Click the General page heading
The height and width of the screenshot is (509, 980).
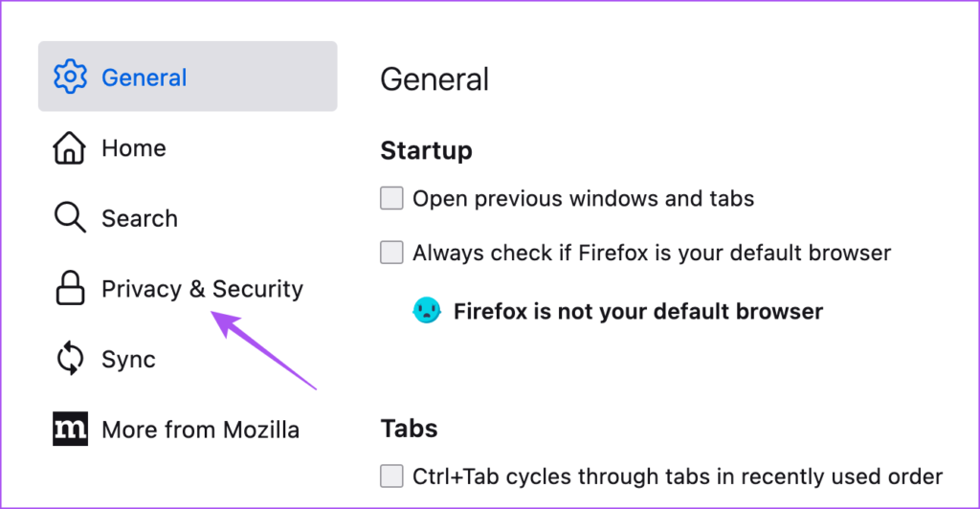tap(434, 78)
